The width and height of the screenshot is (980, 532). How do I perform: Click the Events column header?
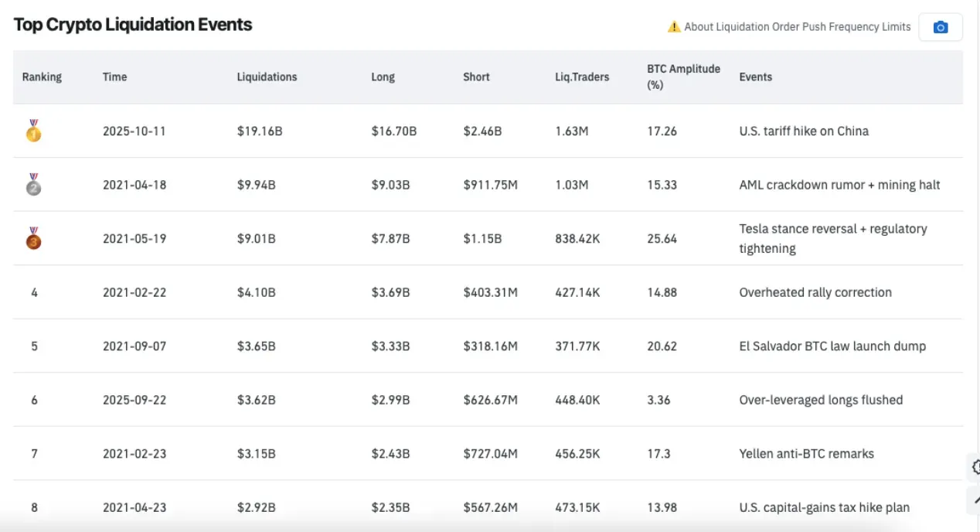[x=755, y=77]
